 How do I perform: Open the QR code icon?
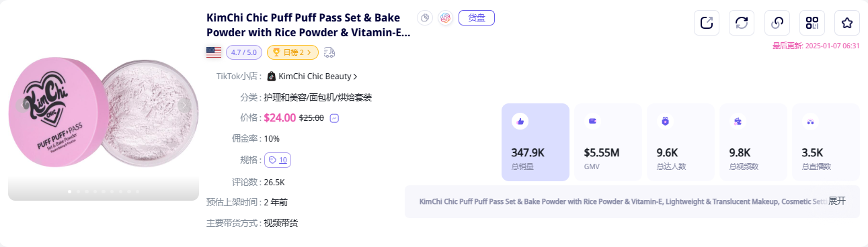tap(812, 23)
